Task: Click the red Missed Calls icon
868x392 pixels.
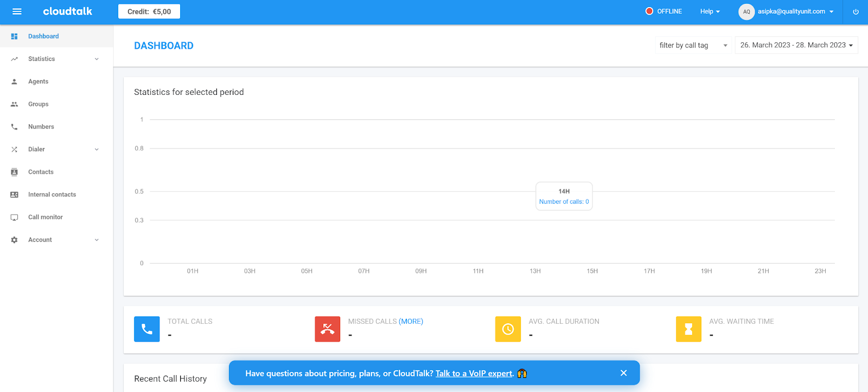Action: [x=328, y=329]
